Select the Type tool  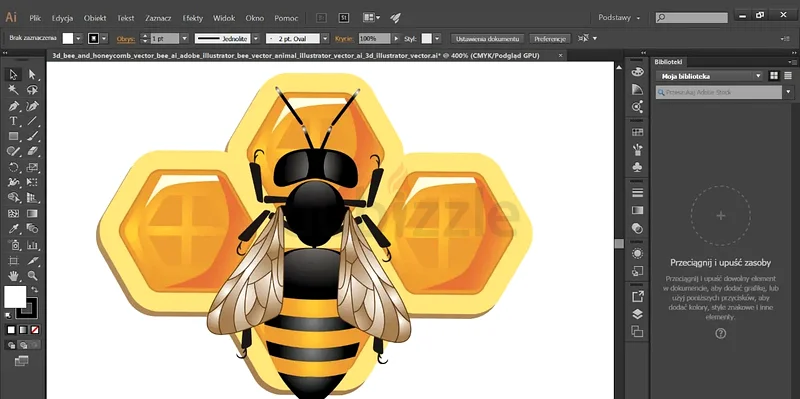[x=13, y=121]
